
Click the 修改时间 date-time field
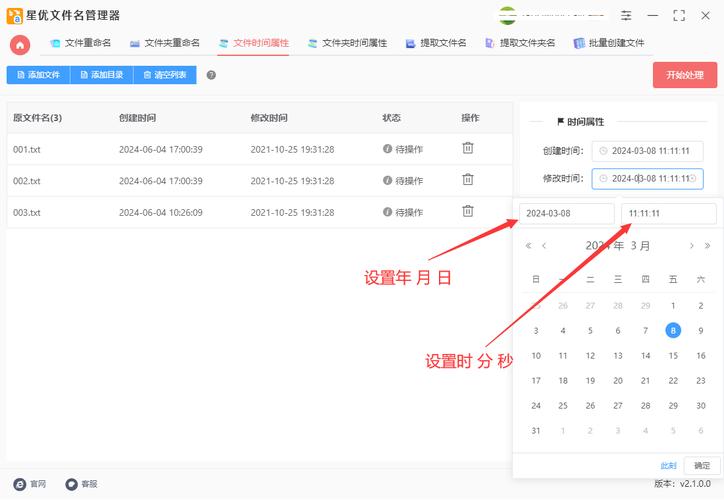click(647, 179)
